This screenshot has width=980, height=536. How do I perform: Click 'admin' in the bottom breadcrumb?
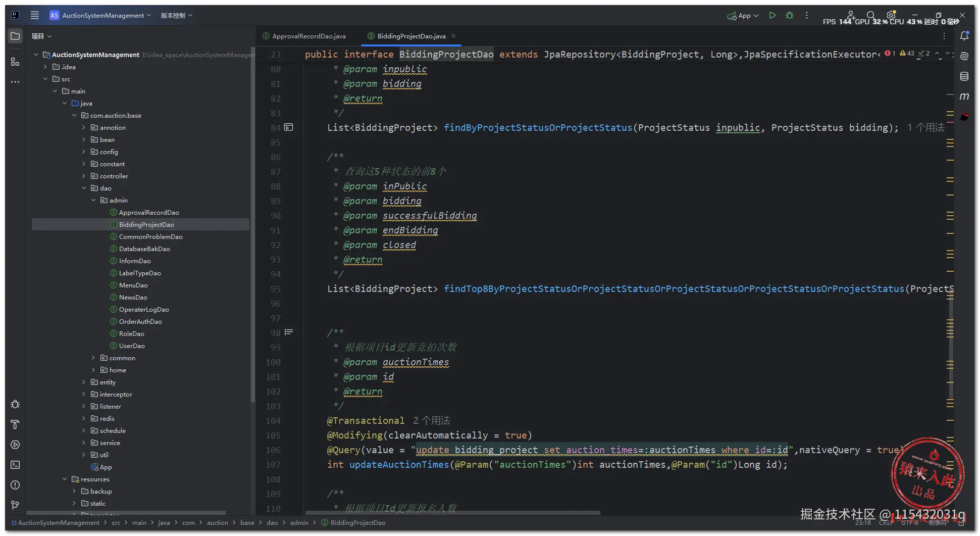point(299,522)
